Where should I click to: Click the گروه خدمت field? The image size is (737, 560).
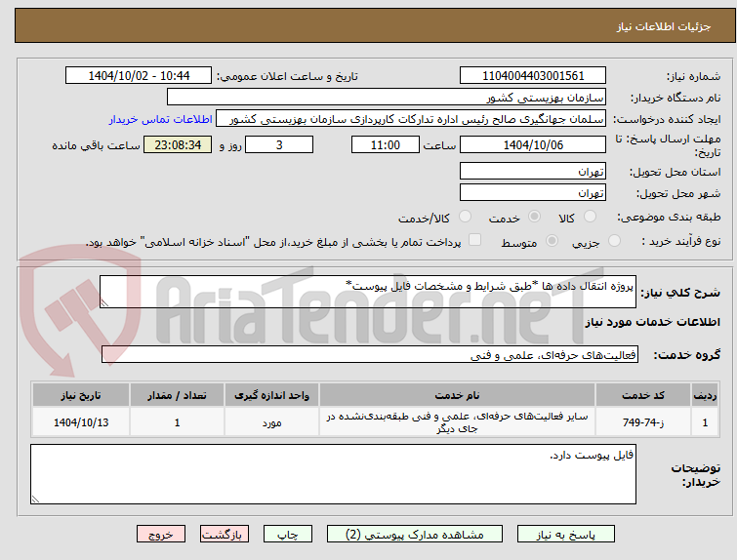coord(370,355)
